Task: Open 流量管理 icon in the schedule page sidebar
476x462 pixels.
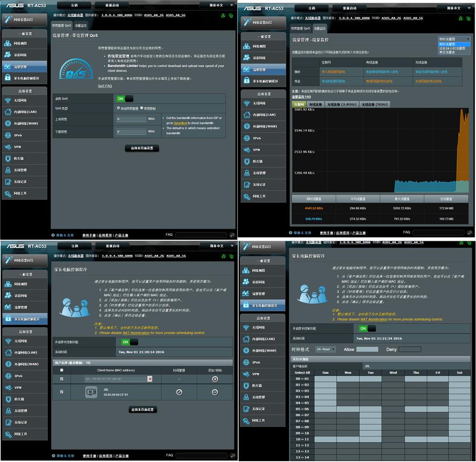Action: 245,294
